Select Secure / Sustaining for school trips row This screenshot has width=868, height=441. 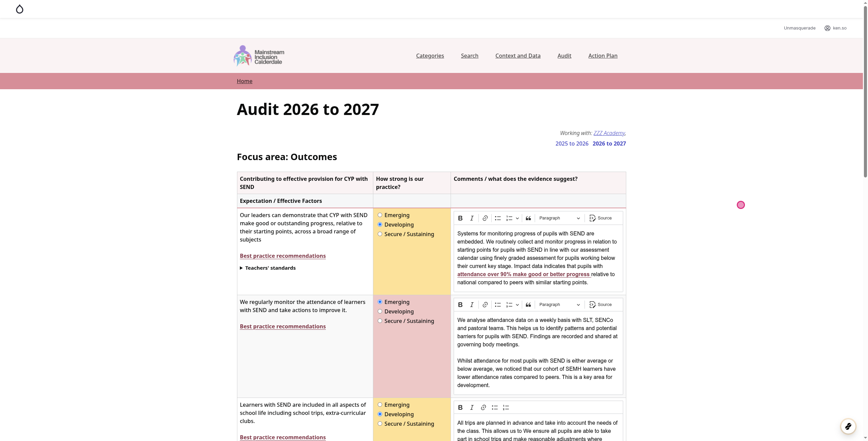point(380,424)
